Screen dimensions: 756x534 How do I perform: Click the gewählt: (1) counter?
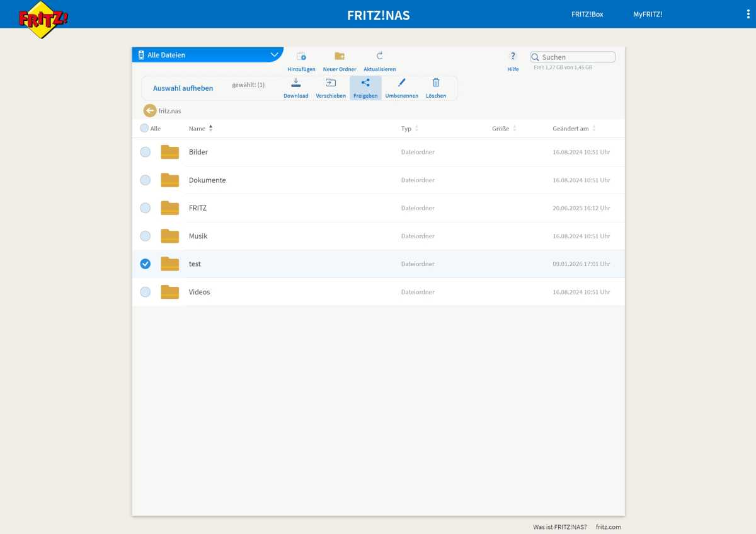(248, 84)
